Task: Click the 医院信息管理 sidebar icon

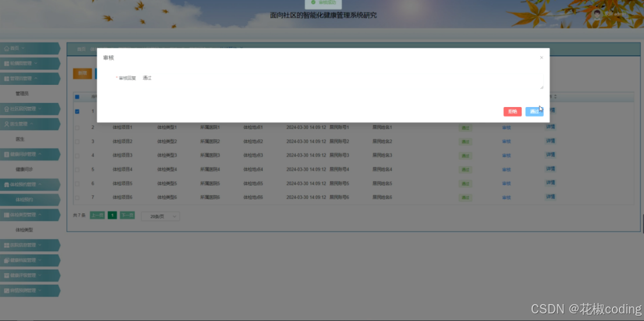Action: tap(6, 245)
